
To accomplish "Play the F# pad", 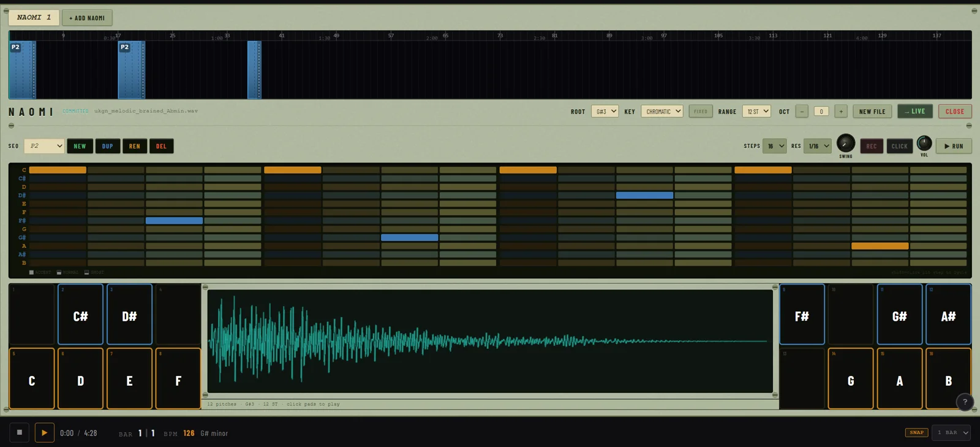I will pyautogui.click(x=802, y=314).
